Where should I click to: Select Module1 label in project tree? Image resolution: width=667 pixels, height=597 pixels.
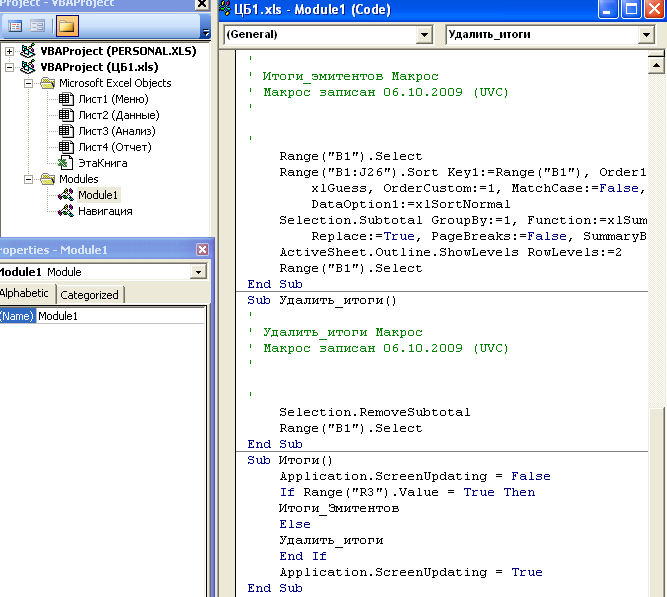[98, 195]
